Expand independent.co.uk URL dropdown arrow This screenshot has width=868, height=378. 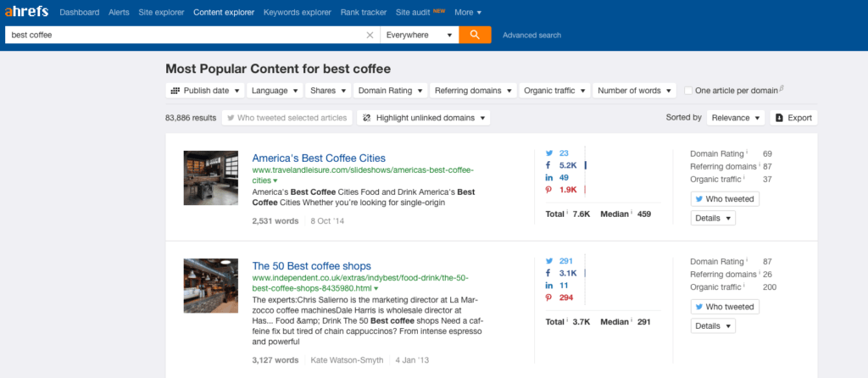pos(376,289)
